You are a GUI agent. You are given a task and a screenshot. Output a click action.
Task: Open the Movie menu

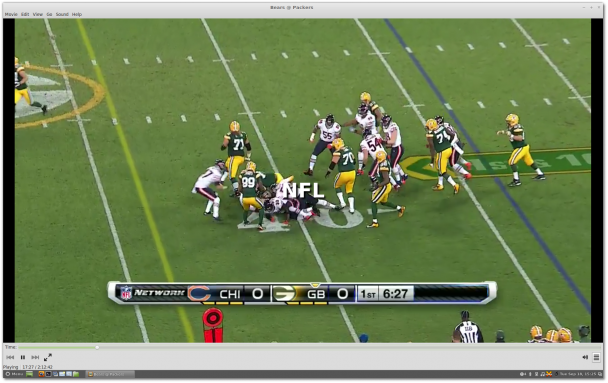pos(11,14)
